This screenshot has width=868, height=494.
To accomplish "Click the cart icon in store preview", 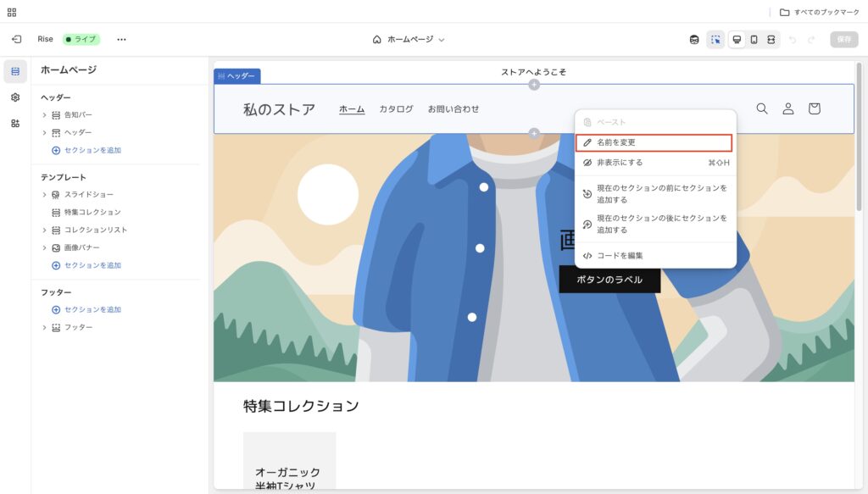I will [x=814, y=108].
